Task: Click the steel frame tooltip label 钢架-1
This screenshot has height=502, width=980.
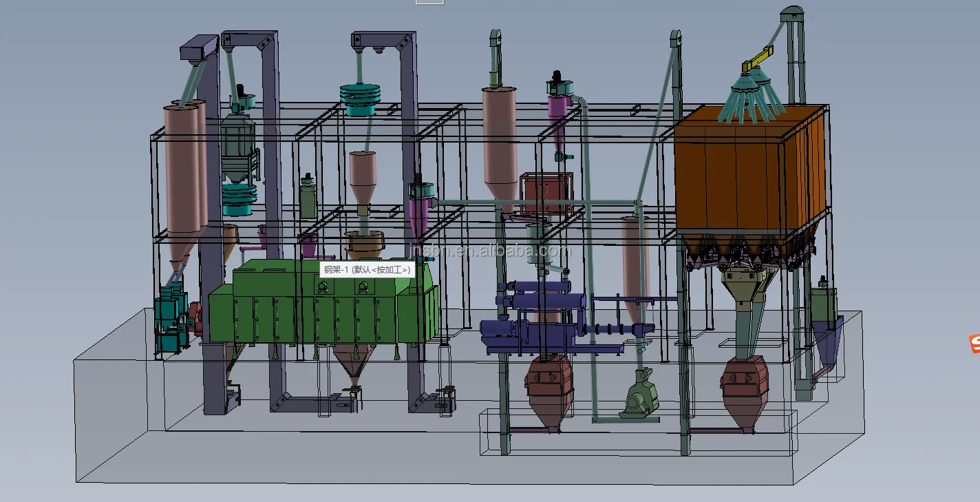Action: tap(363, 270)
